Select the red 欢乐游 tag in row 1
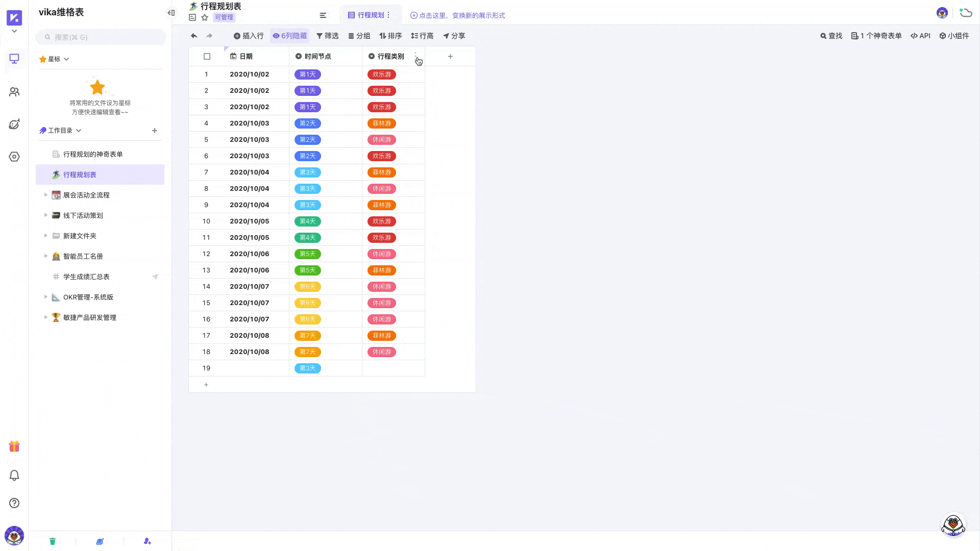Viewport: 980px width, 551px height. click(x=381, y=74)
